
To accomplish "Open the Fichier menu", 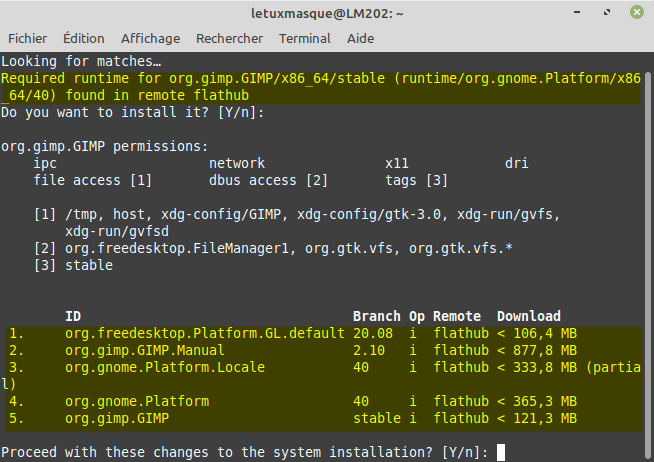I will [x=28, y=38].
